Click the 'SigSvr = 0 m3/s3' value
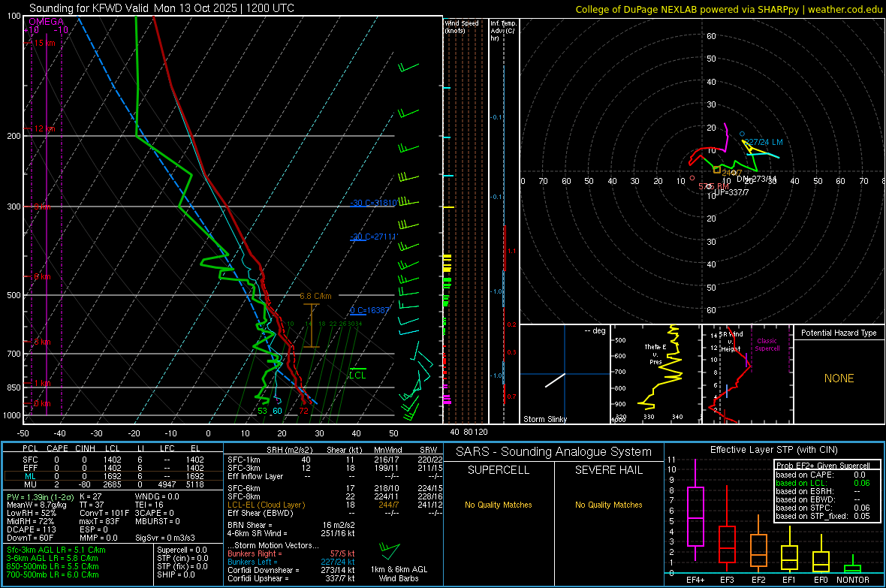 point(165,538)
